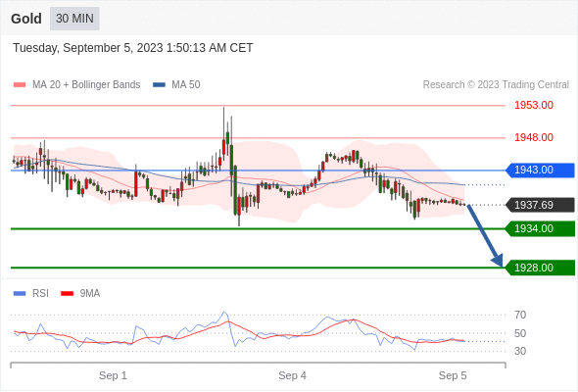
Task: Toggle the MA 50 legend label
Action: (x=186, y=85)
